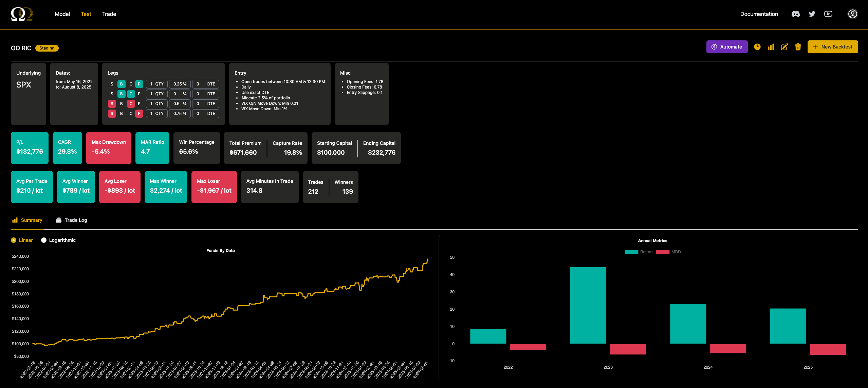Click the New Backtest button
Screen dimensions: 868x388
[832, 47]
